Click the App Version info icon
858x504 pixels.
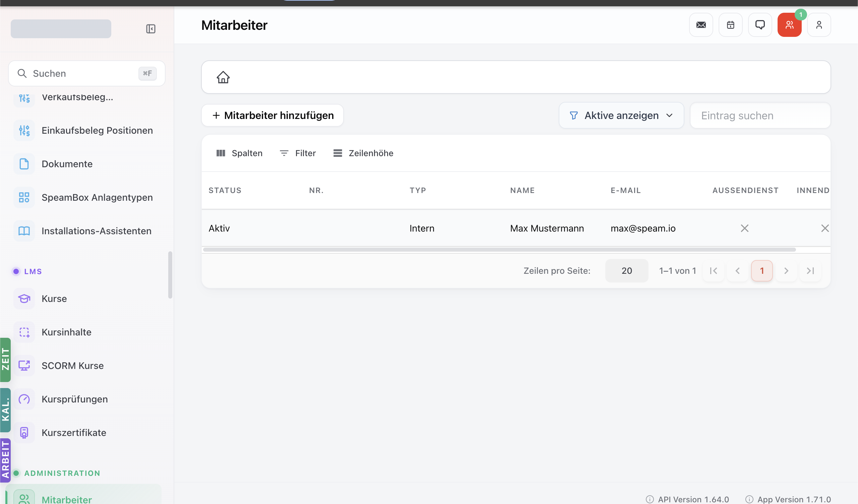(x=749, y=499)
